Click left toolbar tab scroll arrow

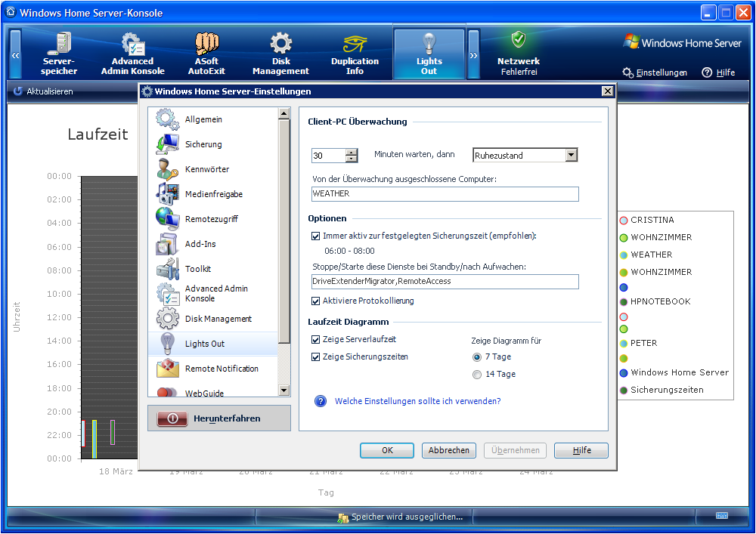click(x=15, y=54)
